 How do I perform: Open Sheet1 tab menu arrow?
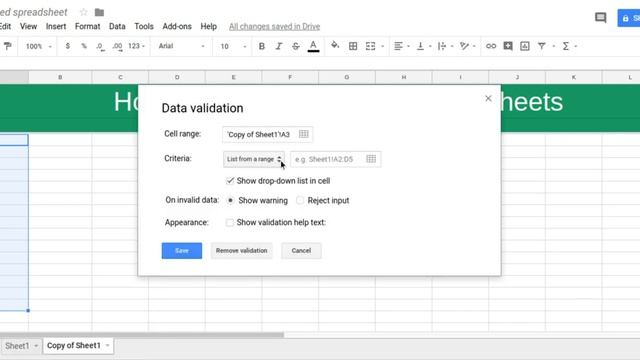pyautogui.click(x=36, y=346)
